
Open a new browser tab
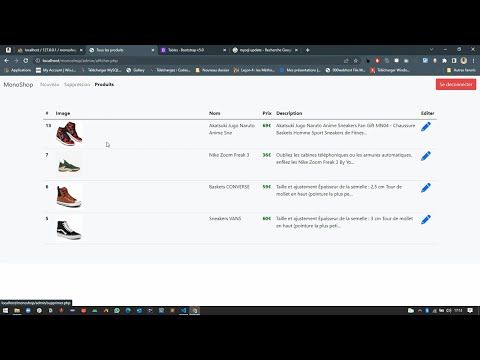(x=308, y=50)
